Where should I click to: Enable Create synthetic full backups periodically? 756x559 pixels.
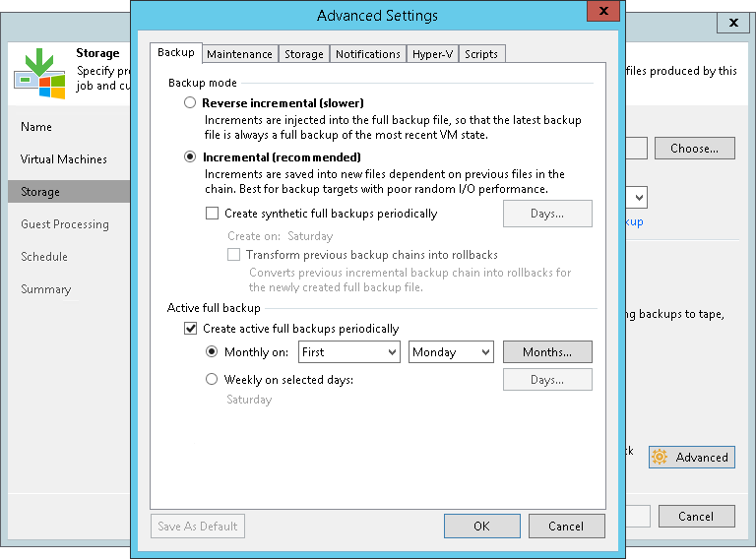(x=213, y=213)
